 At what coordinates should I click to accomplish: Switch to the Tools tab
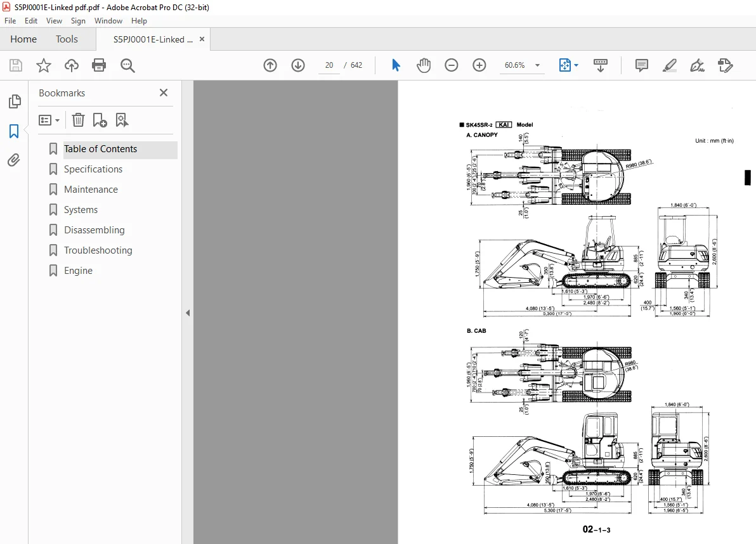(67, 39)
